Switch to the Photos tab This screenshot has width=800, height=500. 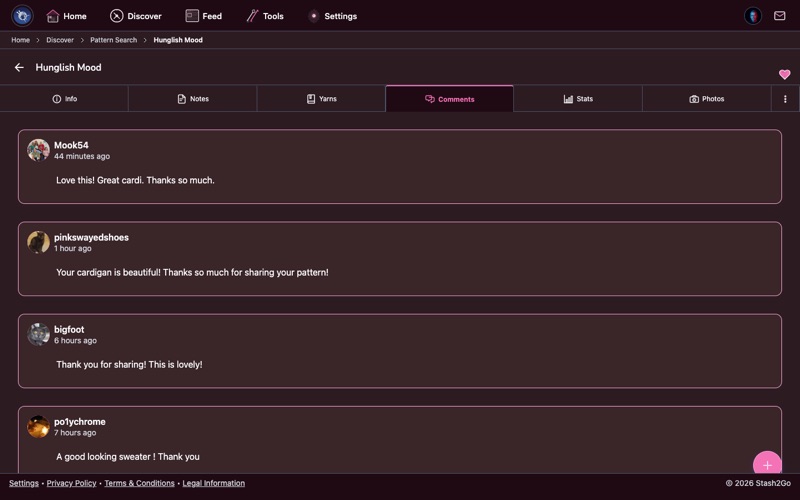pyautogui.click(x=707, y=99)
